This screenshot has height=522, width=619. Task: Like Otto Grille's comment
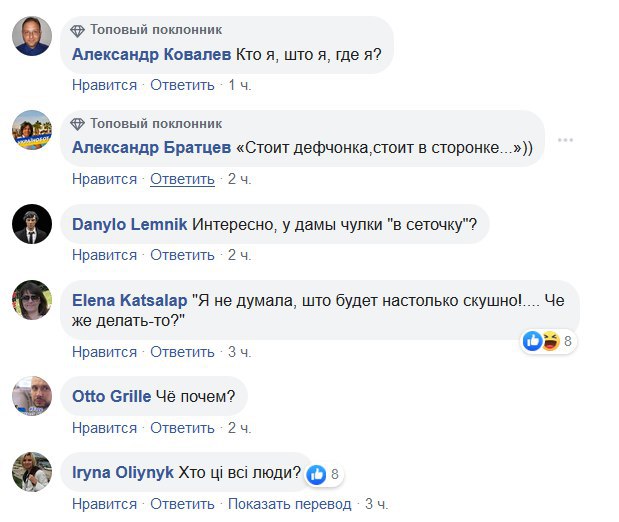click(104, 427)
